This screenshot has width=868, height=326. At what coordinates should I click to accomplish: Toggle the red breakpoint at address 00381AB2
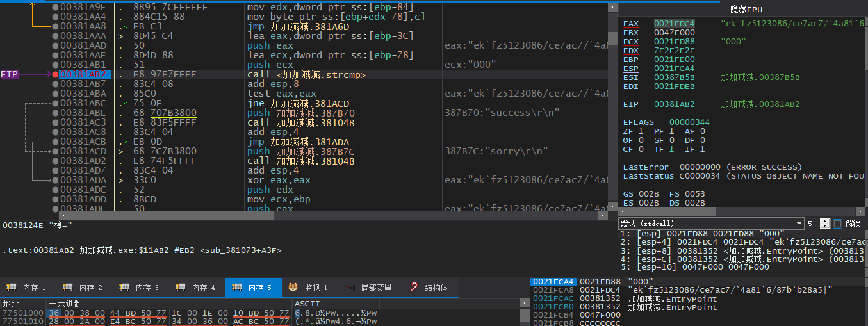click(x=56, y=75)
